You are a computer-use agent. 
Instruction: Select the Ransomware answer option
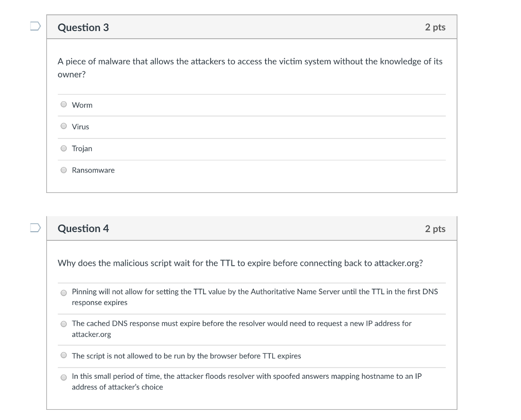tap(64, 170)
